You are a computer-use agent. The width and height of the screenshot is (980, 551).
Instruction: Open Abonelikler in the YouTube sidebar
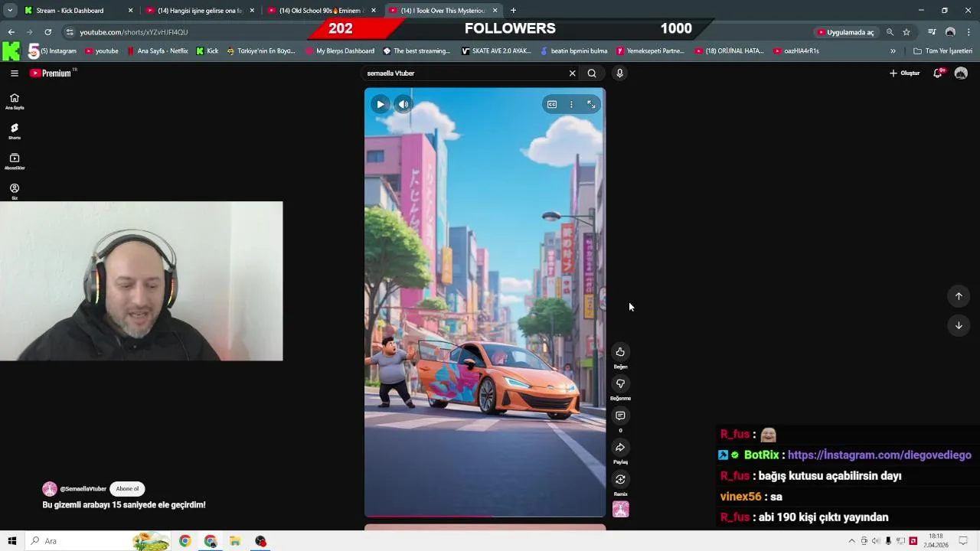click(x=15, y=161)
